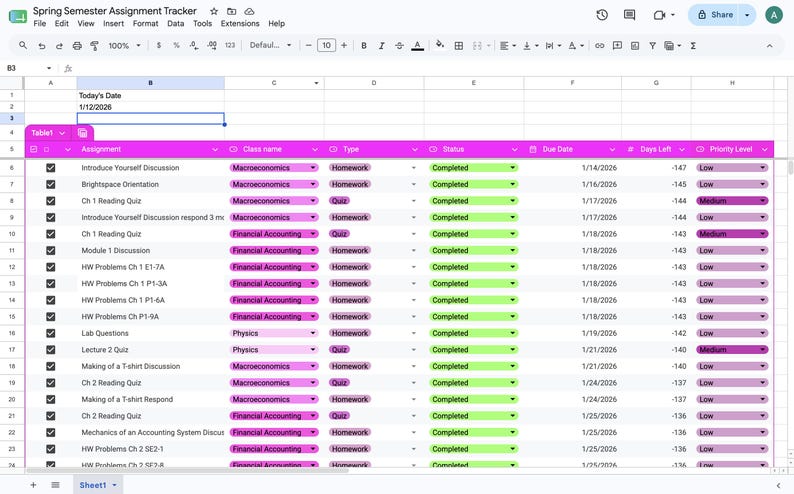
Task: Open comments panel icon
Action: [x=629, y=15]
